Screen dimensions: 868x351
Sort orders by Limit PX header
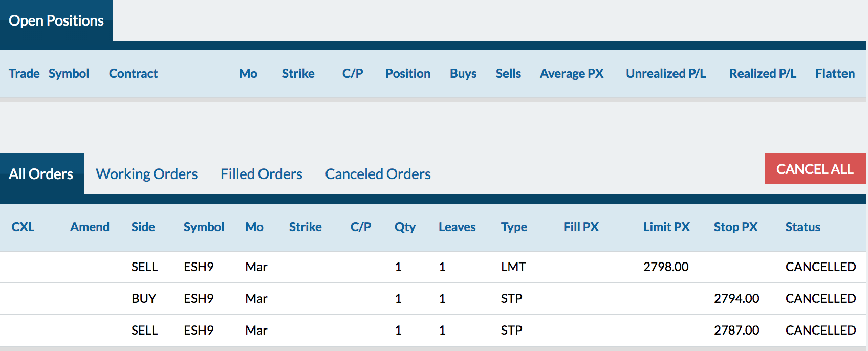point(666,227)
